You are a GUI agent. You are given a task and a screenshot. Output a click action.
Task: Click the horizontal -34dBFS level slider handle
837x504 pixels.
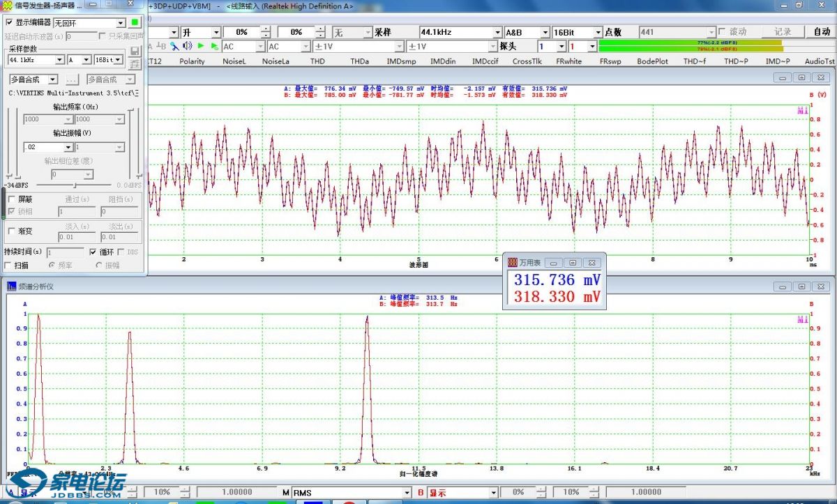(x=75, y=185)
